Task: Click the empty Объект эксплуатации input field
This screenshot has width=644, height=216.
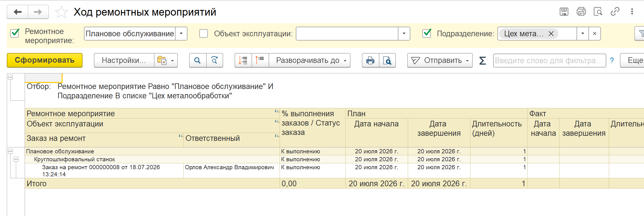Action: pyautogui.click(x=347, y=34)
